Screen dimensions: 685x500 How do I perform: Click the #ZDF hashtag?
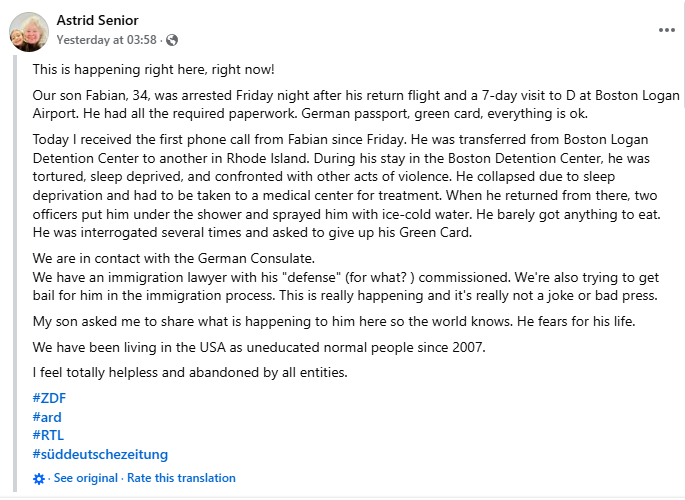pos(49,398)
